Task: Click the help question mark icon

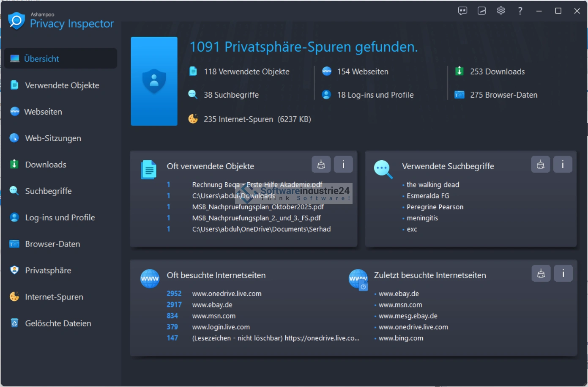Action: [520, 11]
